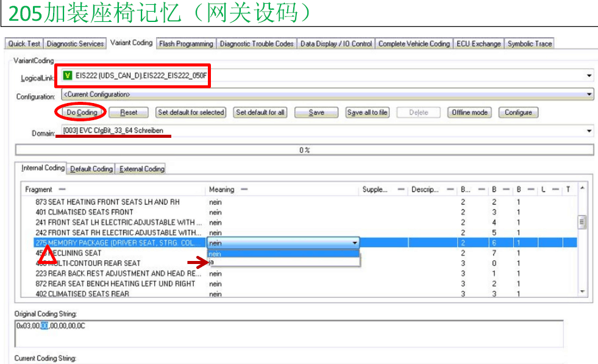
Task: Click Save all to file
Action: click(367, 112)
